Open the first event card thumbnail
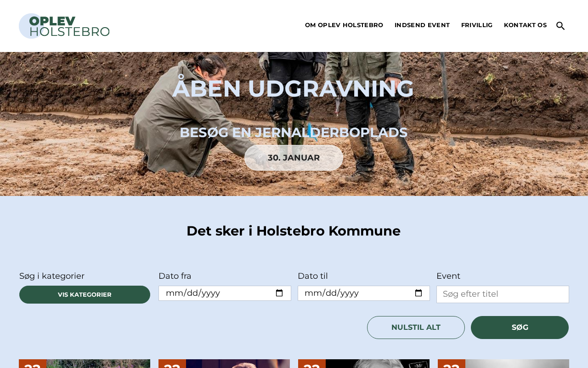The image size is (588, 368). point(85,363)
